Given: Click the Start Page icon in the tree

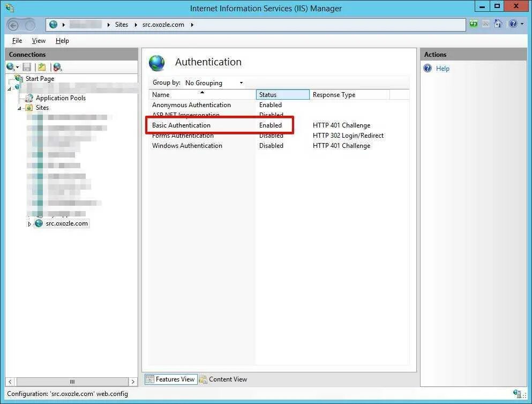Looking at the screenshot, I should [x=19, y=78].
